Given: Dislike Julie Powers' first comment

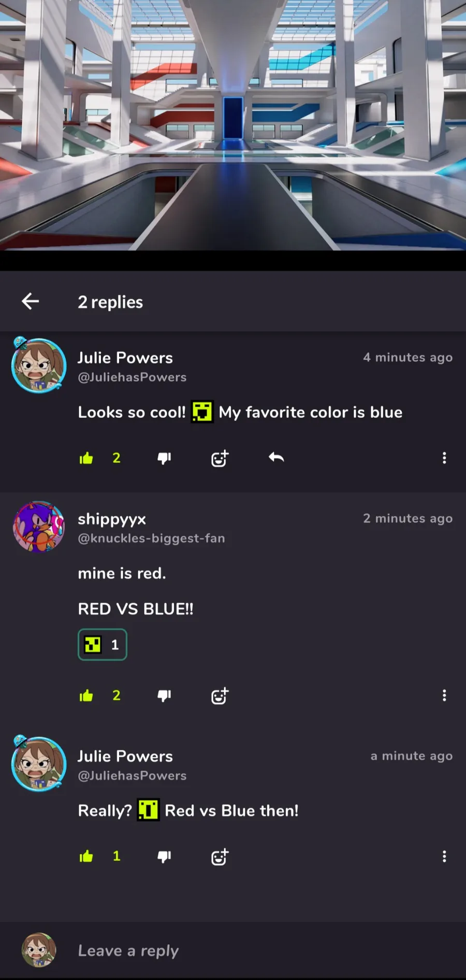Looking at the screenshot, I should point(164,458).
